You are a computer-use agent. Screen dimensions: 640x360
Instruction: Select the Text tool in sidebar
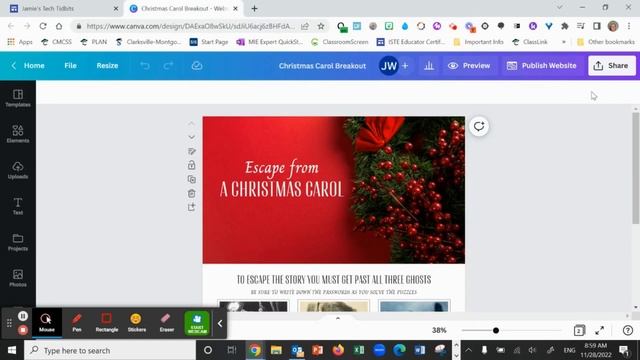tap(18, 206)
